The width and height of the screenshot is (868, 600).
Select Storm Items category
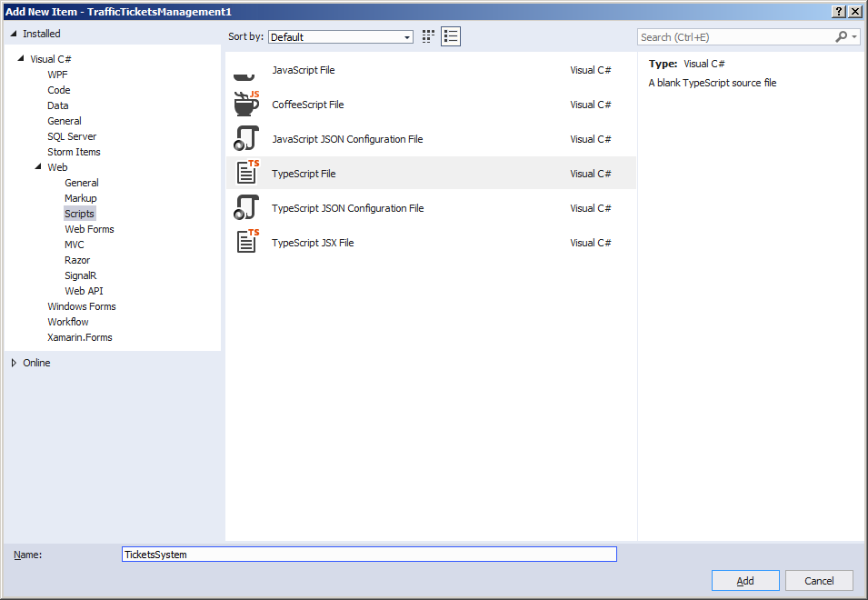point(75,152)
